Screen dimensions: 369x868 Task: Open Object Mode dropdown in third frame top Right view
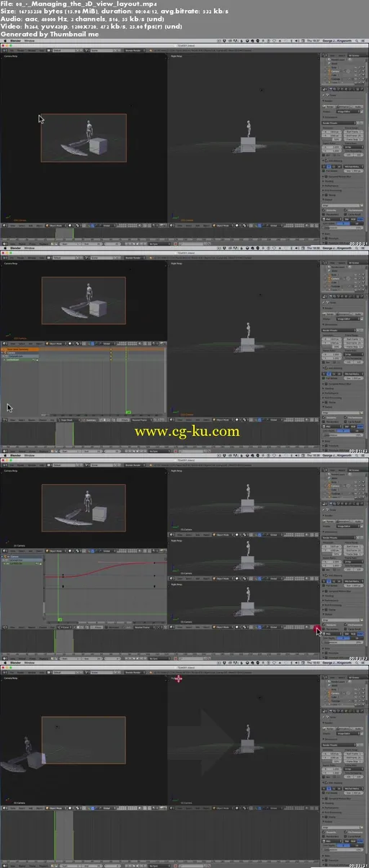point(223,534)
